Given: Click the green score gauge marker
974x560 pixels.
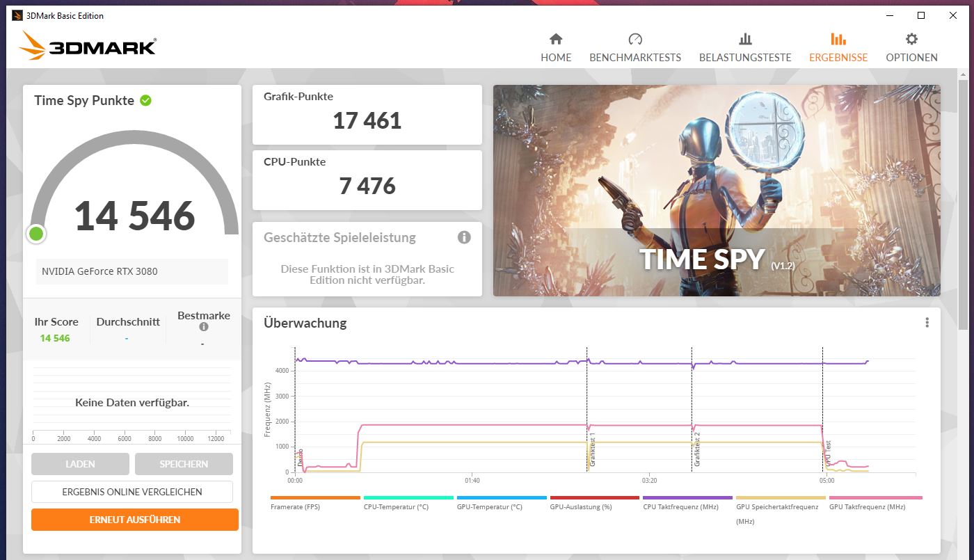Looking at the screenshot, I should 36,234.
